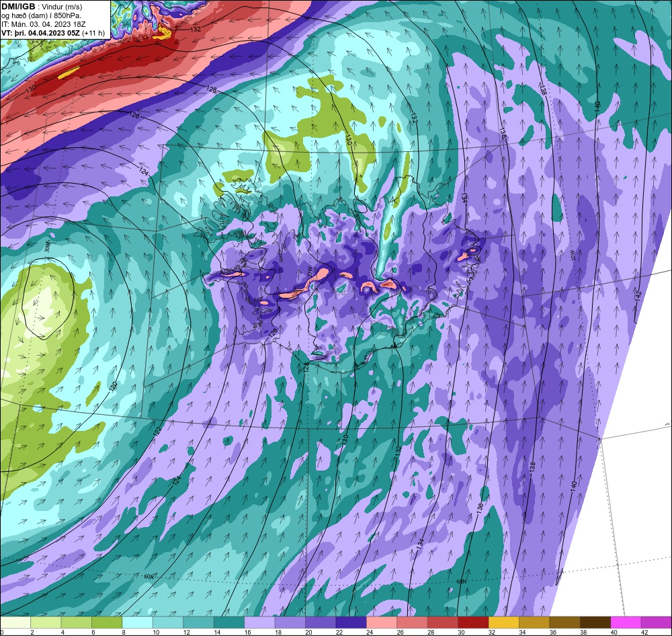Click the 28–30 m/s red legend swatch
This screenshot has height=636, width=672.
(x=443, y=623)
